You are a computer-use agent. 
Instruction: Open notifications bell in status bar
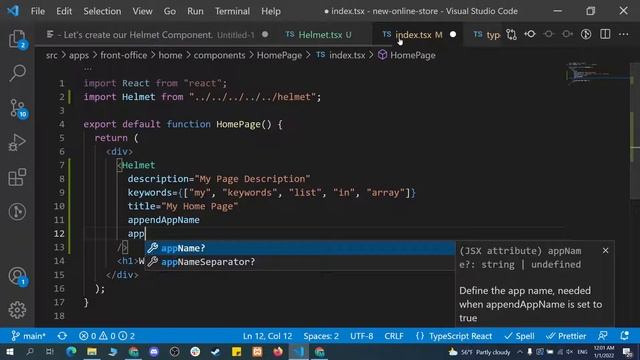(624, 336)
